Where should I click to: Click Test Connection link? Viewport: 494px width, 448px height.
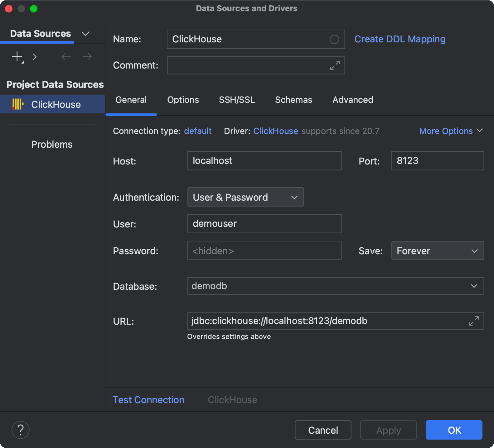(148, 400)
